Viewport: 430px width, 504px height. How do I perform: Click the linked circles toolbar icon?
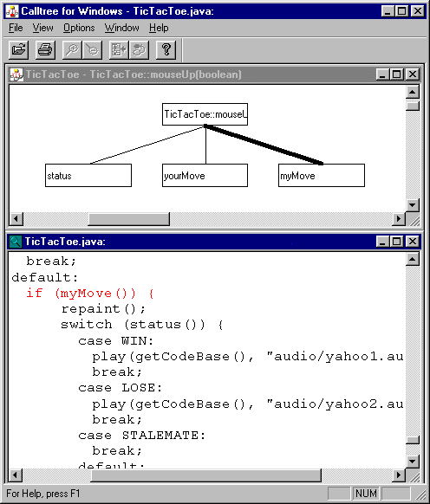tap(139, 50)
